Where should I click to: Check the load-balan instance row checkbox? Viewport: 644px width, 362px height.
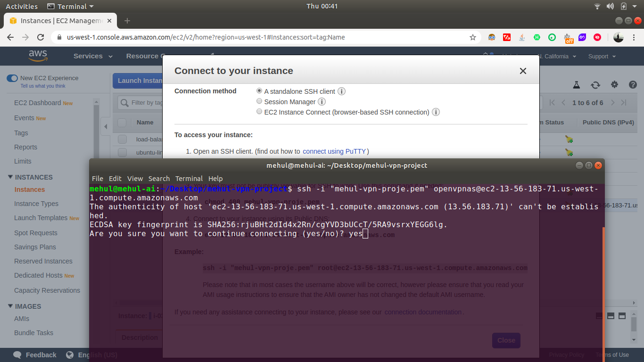coord(122,139)
